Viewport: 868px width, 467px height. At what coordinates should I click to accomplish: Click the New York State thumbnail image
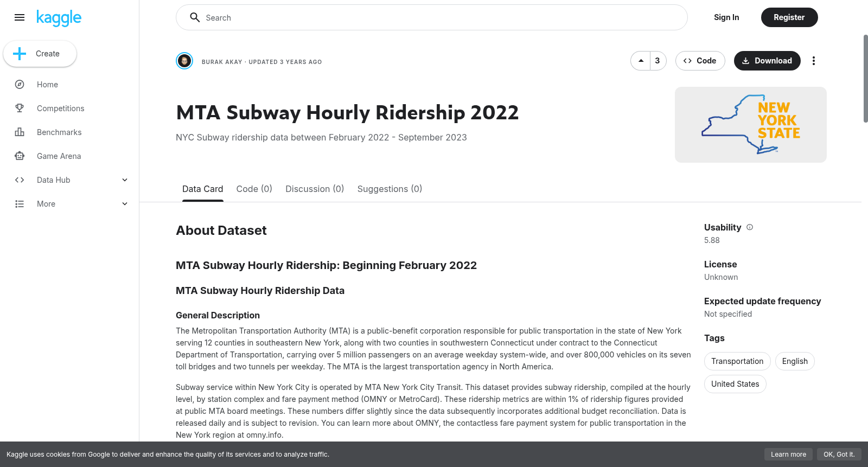[751, 125]
